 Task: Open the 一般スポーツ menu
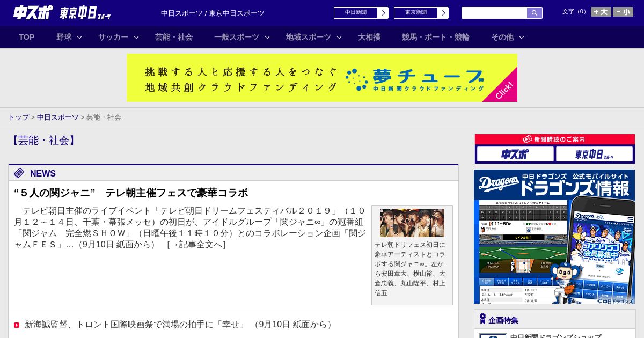(x=237, y=37)
